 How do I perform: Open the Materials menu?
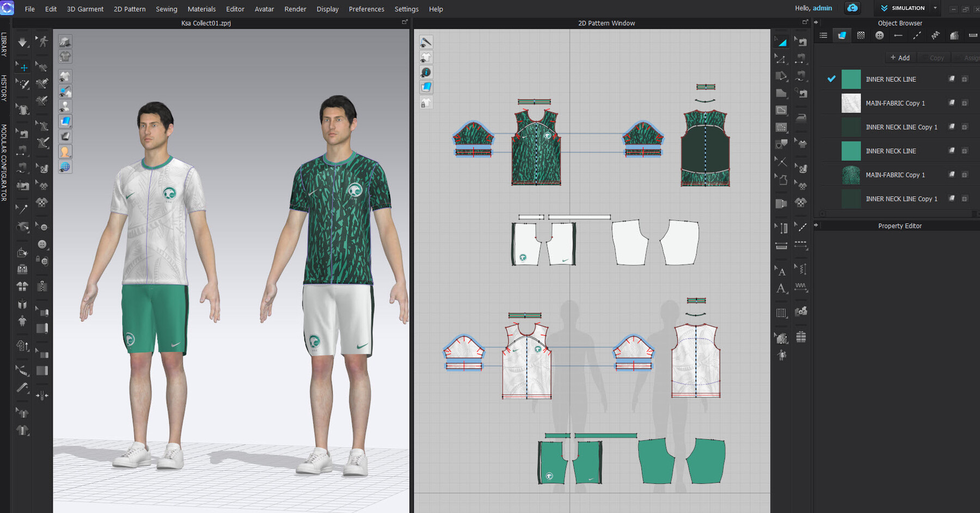201,9
